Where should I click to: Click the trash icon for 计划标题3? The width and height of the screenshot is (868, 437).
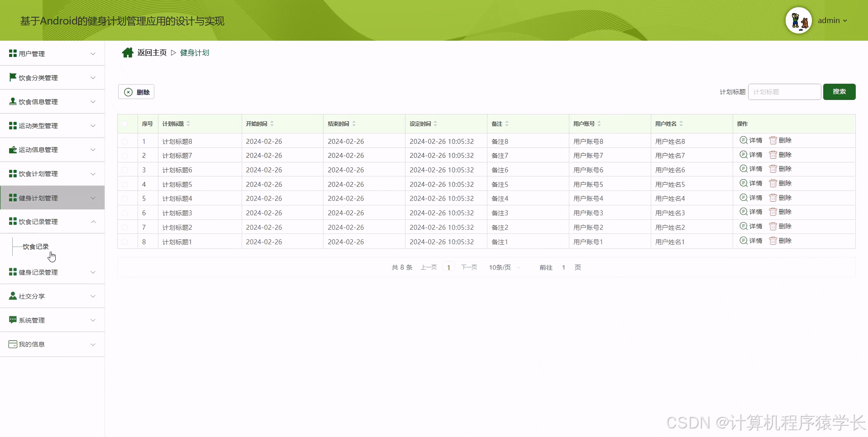click(773, 212)
